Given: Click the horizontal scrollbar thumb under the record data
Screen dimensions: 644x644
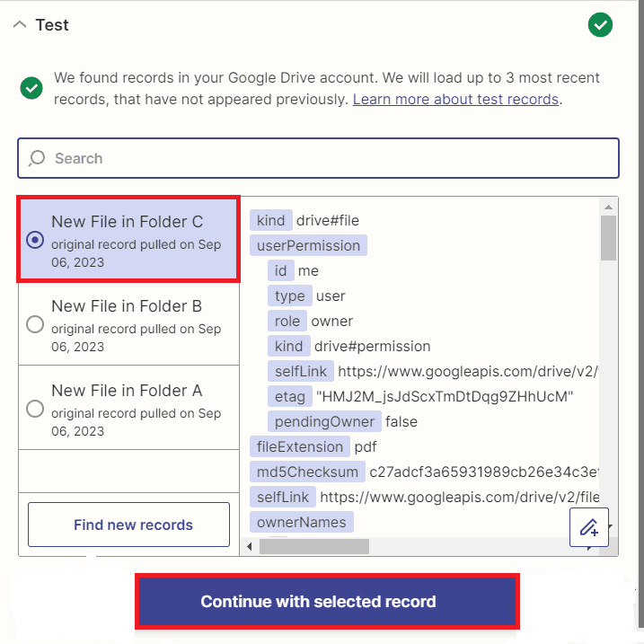Looking at the screenshot, I should pos(314,546).
